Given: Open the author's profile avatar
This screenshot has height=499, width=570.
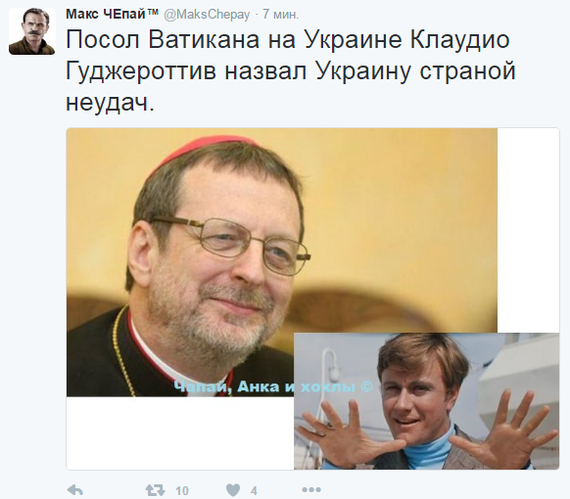Looking at the screenshot, I should [32, 31].
